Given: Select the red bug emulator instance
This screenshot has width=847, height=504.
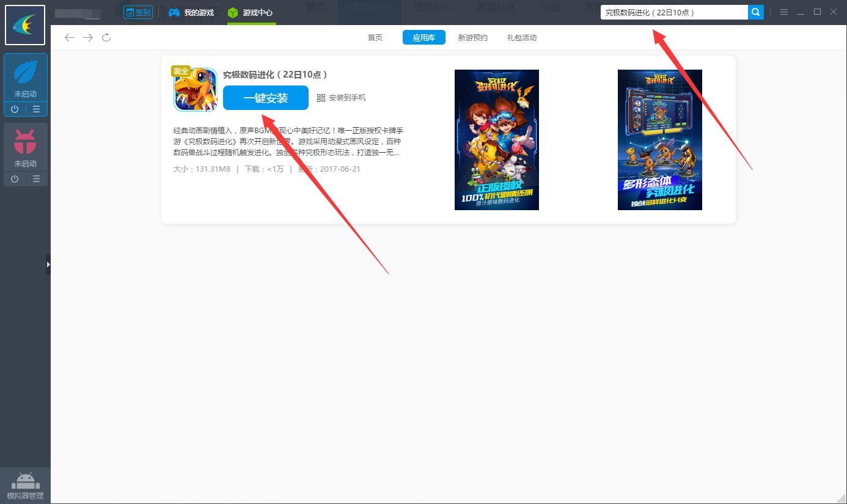Looking at the screenshot, I should click(25, 147).
